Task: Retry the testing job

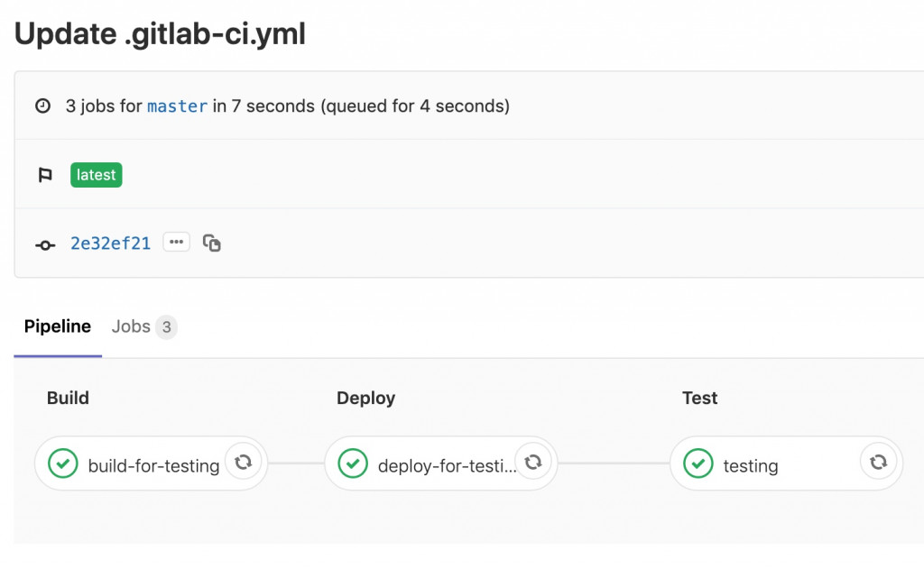Action: (x=878, y=463)
